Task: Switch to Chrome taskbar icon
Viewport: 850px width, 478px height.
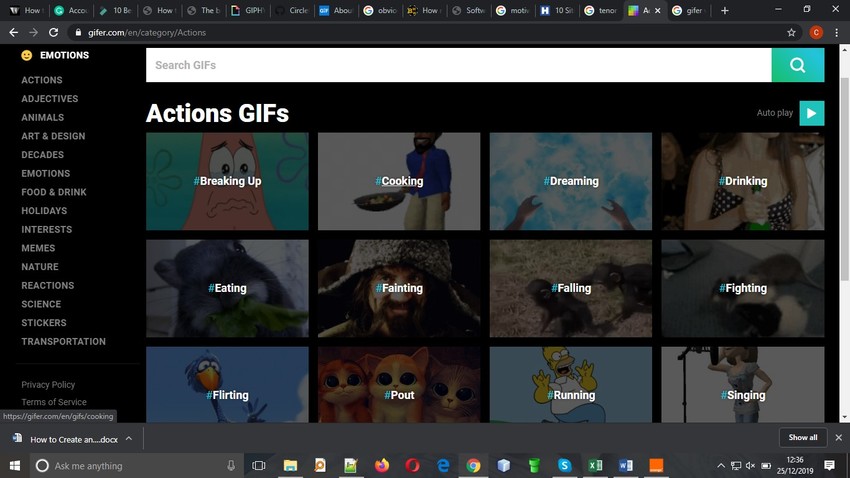Action: tap(473, 466)
